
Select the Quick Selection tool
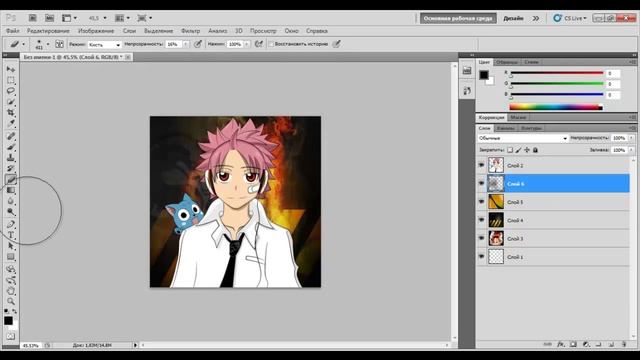[11, 102]
